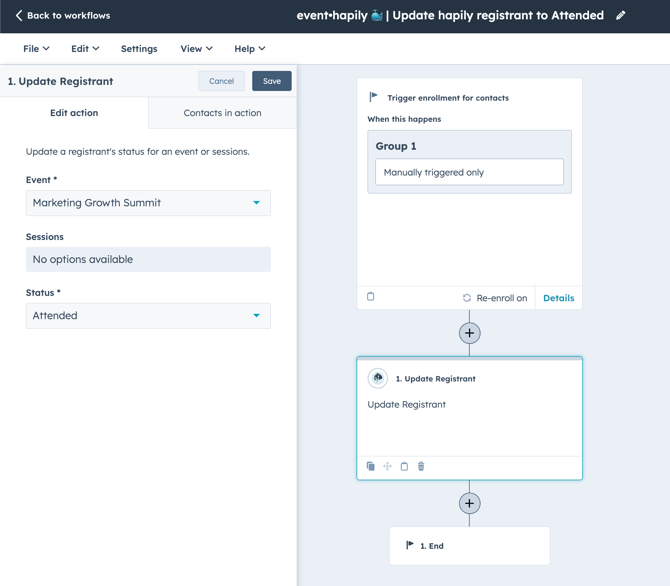Image resolution: width=670 pixels, height=586 pixels.
Task: Delete the Update Registrant action via trash icon
Action: coord(421,467)
